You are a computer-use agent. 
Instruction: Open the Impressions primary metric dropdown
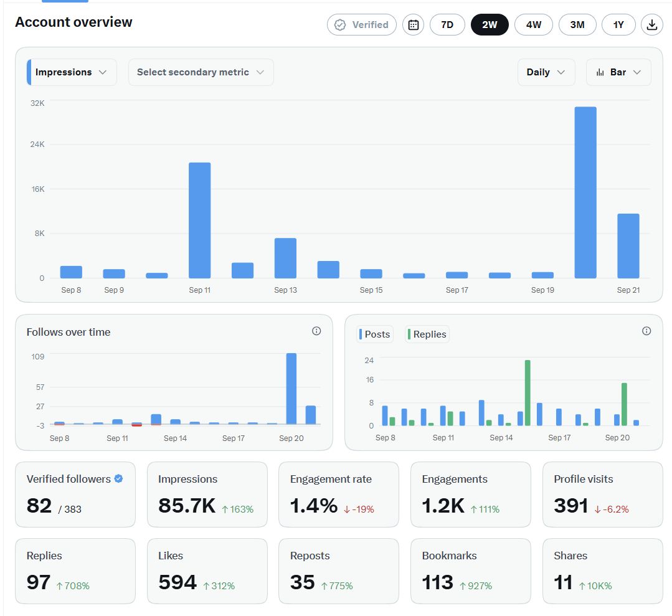point(72,72)
